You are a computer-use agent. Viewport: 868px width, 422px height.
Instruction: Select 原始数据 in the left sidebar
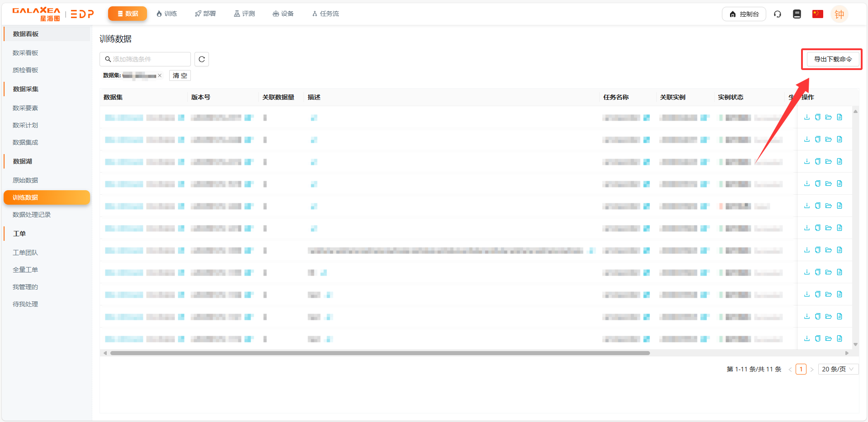pos(25,180)
